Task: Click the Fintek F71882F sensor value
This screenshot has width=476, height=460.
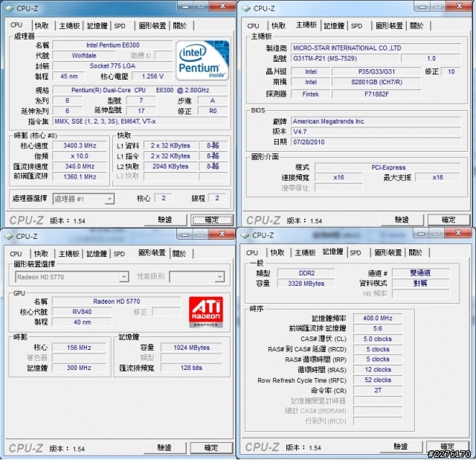Action: coord(376,95)
